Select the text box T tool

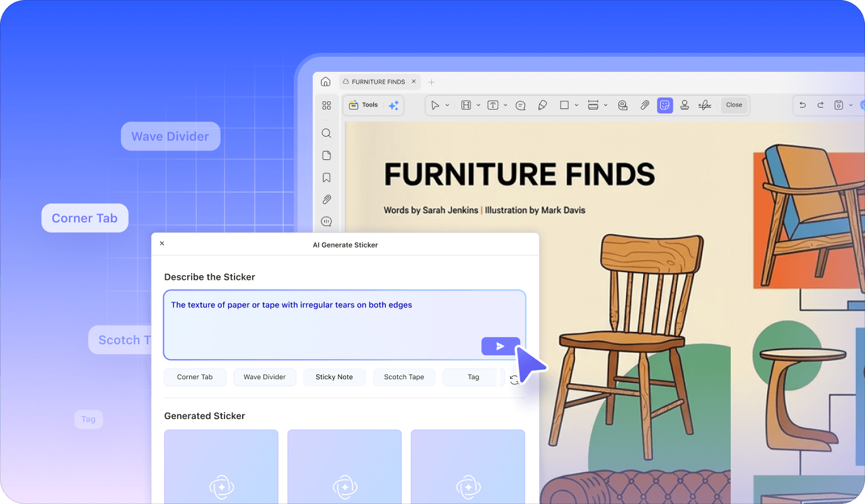tap(493, 105)
